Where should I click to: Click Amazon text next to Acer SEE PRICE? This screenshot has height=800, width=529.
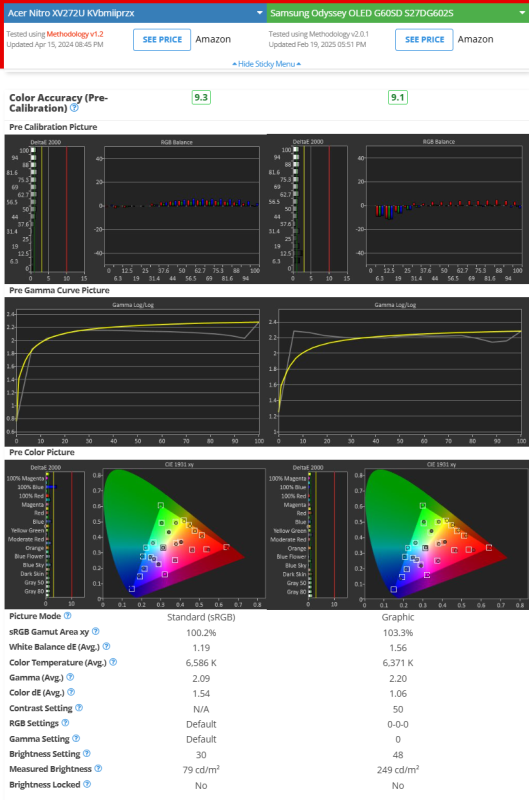click(x=213, y=39)
